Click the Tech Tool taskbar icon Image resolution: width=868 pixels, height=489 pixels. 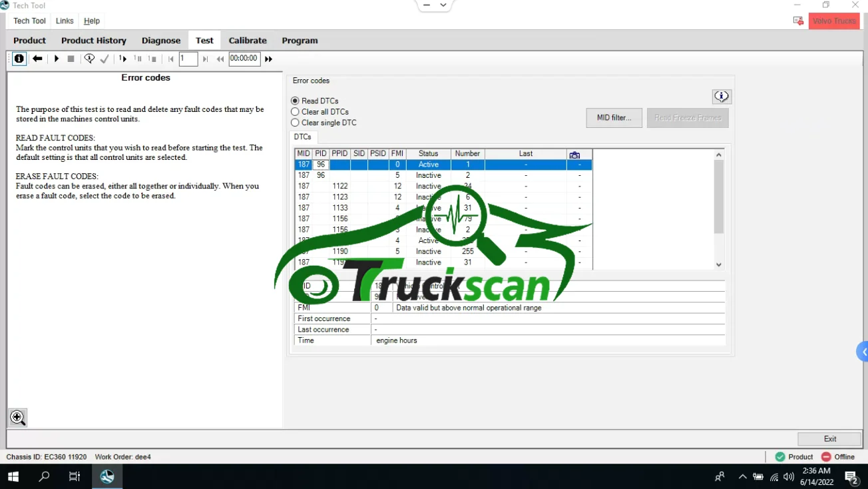107,476
